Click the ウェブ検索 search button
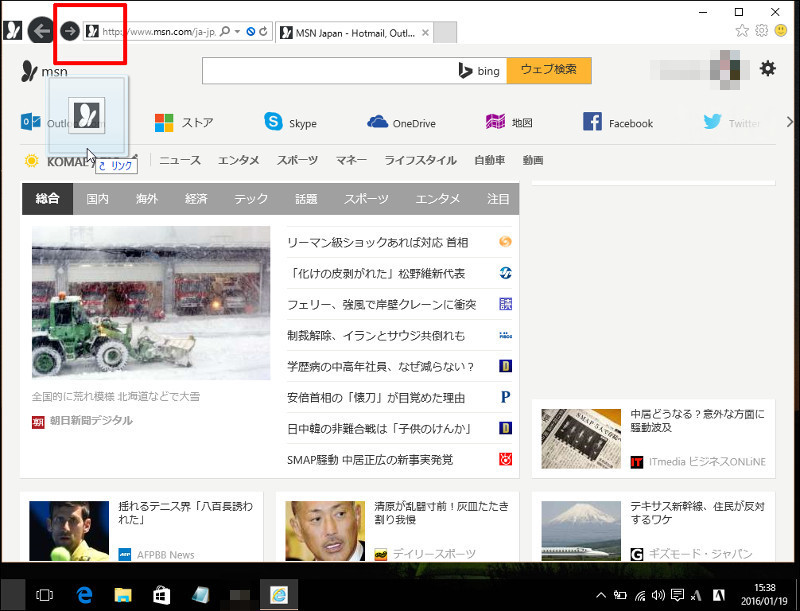The image size is (800, 611). pyautogui.click(x=550, y=71)
